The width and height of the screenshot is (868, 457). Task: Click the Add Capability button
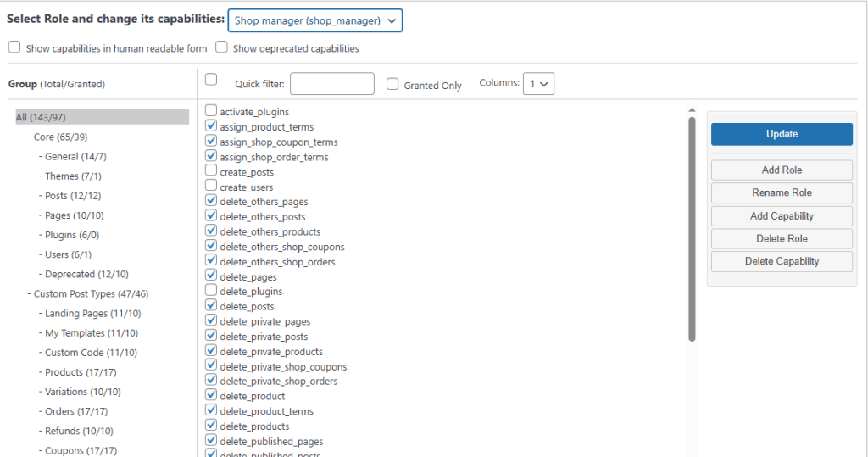pos(782,216)
